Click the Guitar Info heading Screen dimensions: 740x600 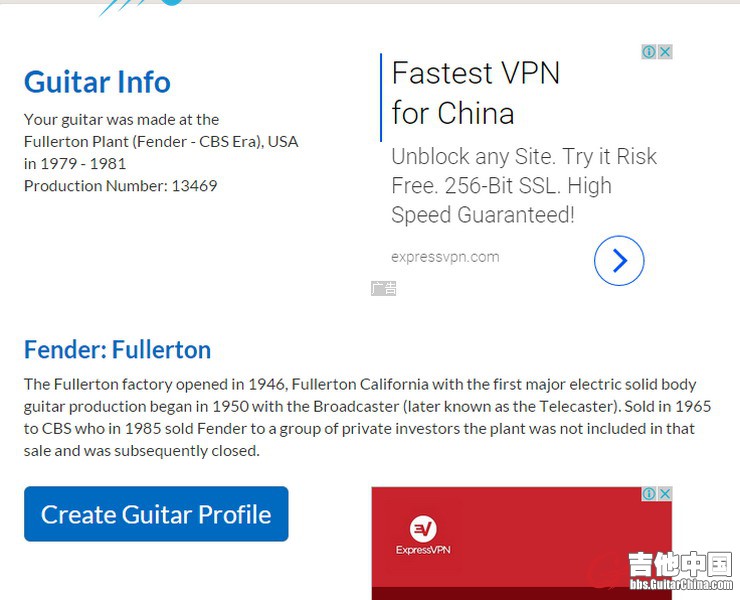pos(97,82)
